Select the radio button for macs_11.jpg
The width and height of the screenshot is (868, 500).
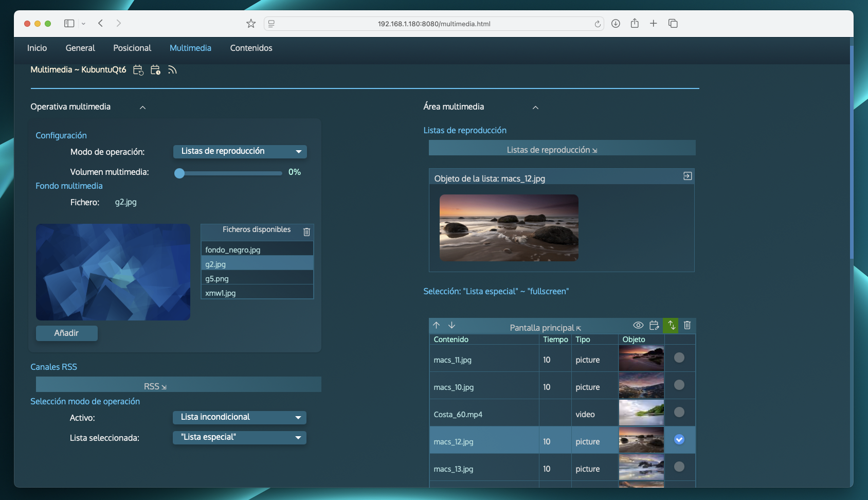[x=679, y=358]
